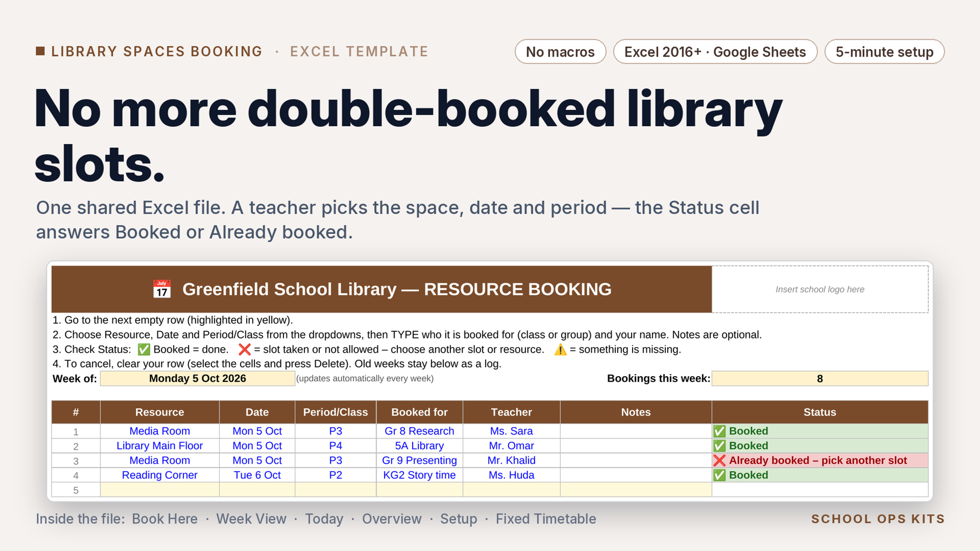Click the Reading Corner resource cell
Image resolution: width=980 pixels, height=551 pixels.
click(x=160, y=475)
